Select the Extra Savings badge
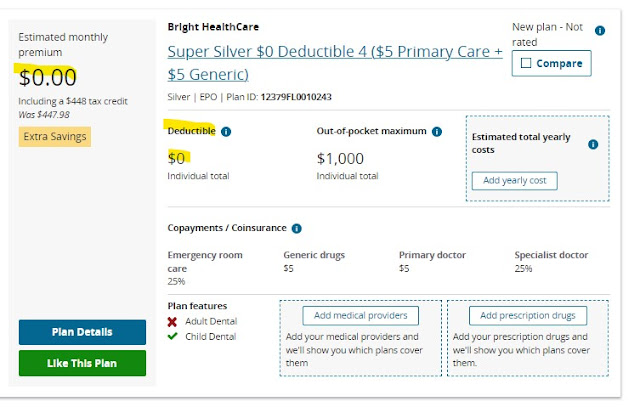The height and width of the screenshot is (407, 640). point(54,136)
